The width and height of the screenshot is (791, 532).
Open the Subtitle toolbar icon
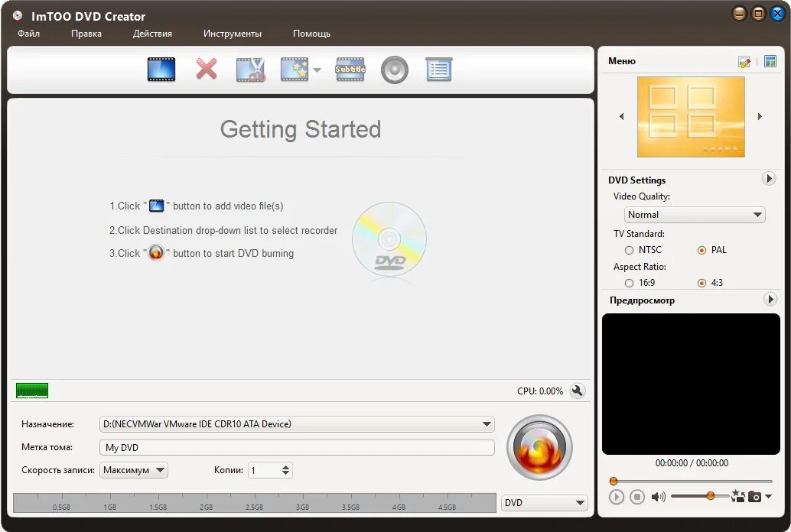coord(350,70)
